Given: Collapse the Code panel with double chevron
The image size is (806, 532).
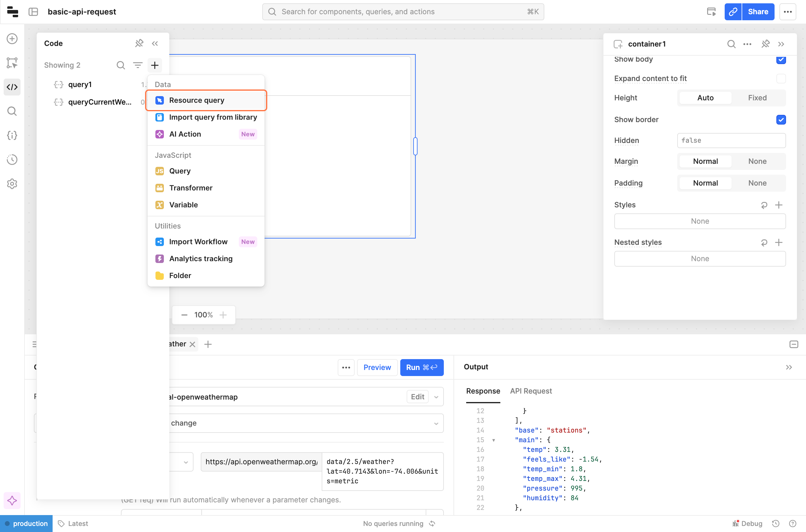Looking at the screenshot, I should tap(155, 43).
